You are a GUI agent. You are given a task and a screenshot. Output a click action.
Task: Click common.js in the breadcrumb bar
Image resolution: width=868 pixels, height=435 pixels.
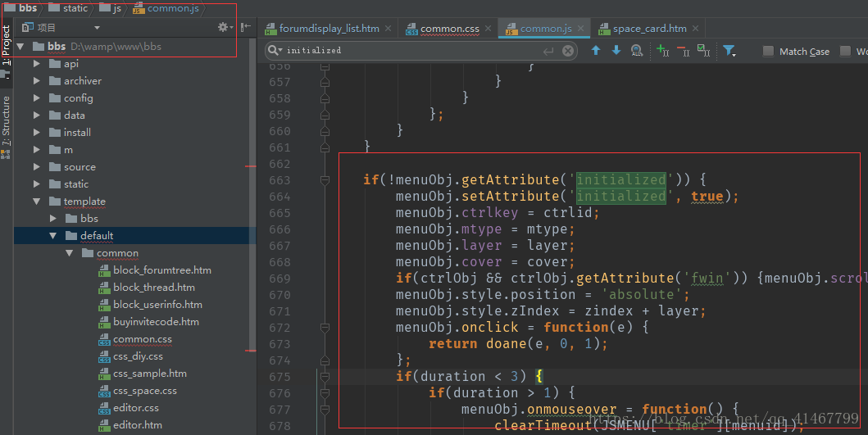point(166,7)
